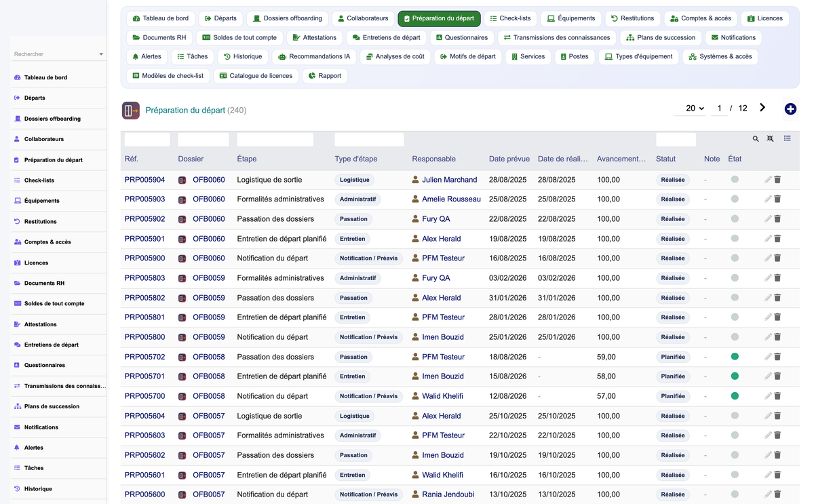Open Comptes & accès in sidebar

47,241
